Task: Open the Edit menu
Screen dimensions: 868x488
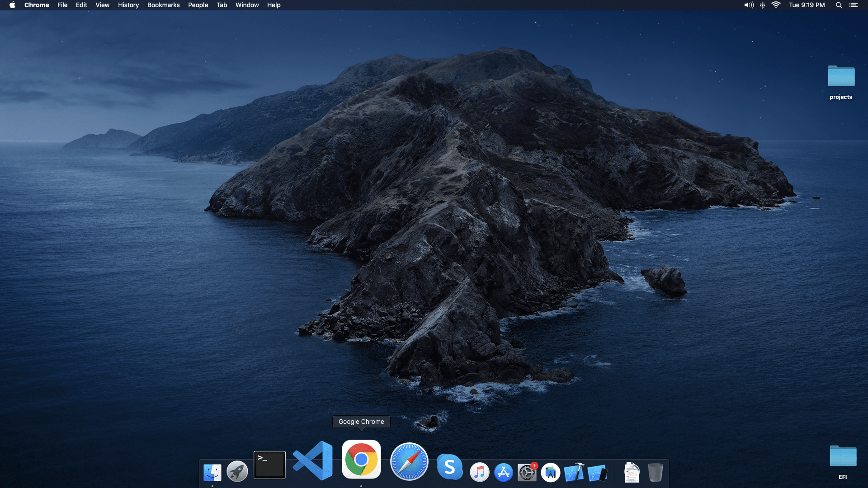Action: [x=81, y=5]
